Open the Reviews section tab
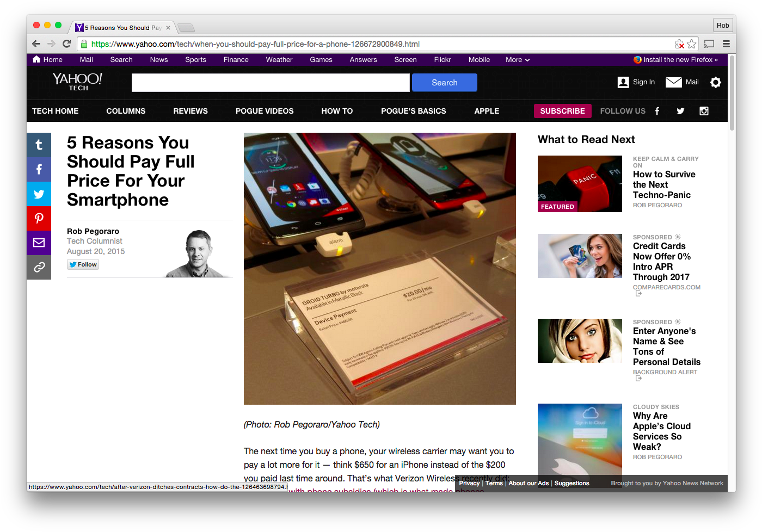This screenshot has height=532, width=762. 190,111
